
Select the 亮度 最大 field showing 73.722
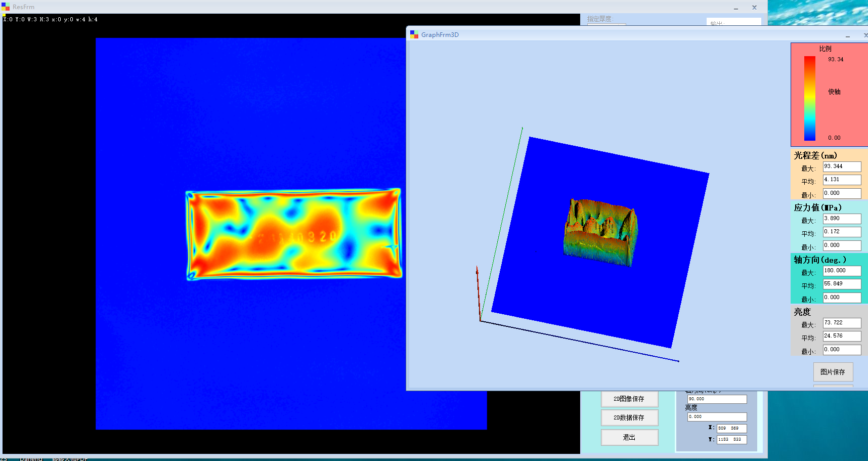pos(842,323)
